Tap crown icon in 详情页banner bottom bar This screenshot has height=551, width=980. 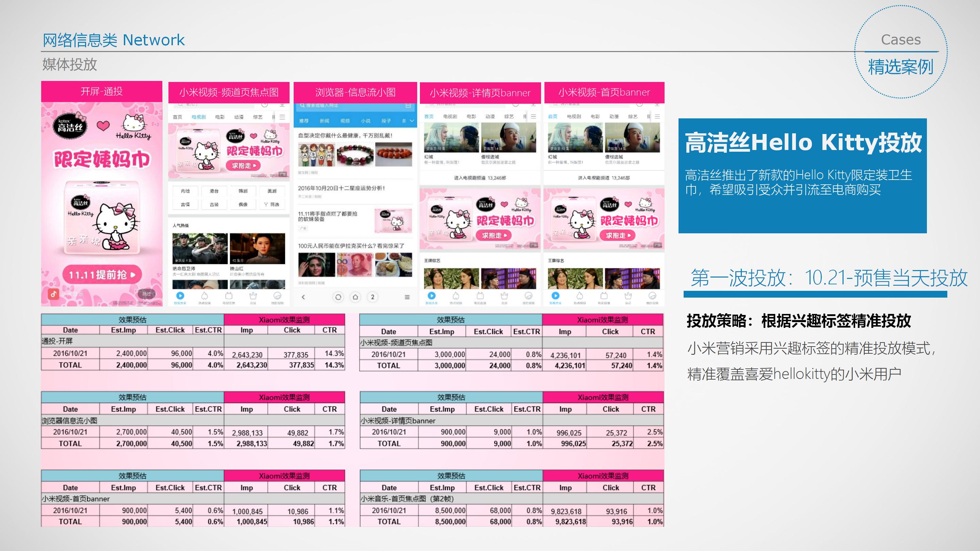(504, 296)
